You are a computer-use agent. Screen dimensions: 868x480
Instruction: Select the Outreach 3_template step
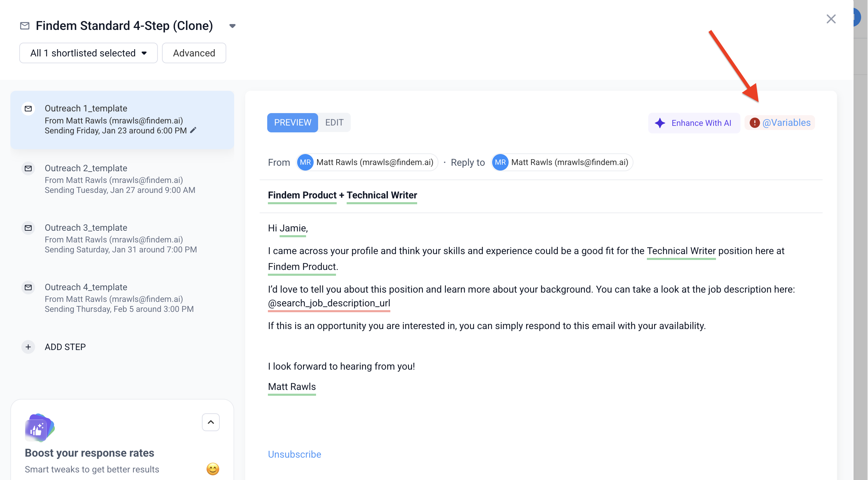[122, 238]
